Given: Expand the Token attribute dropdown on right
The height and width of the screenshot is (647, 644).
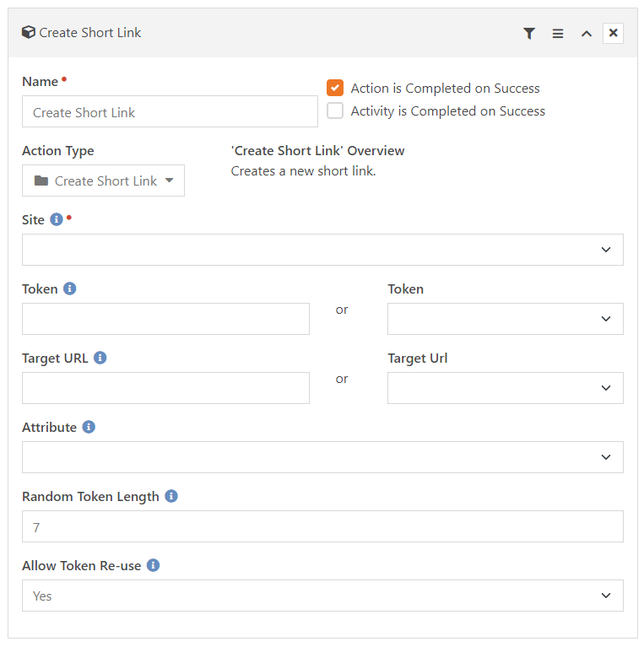Looking at the screenshot, I should 505,319.
